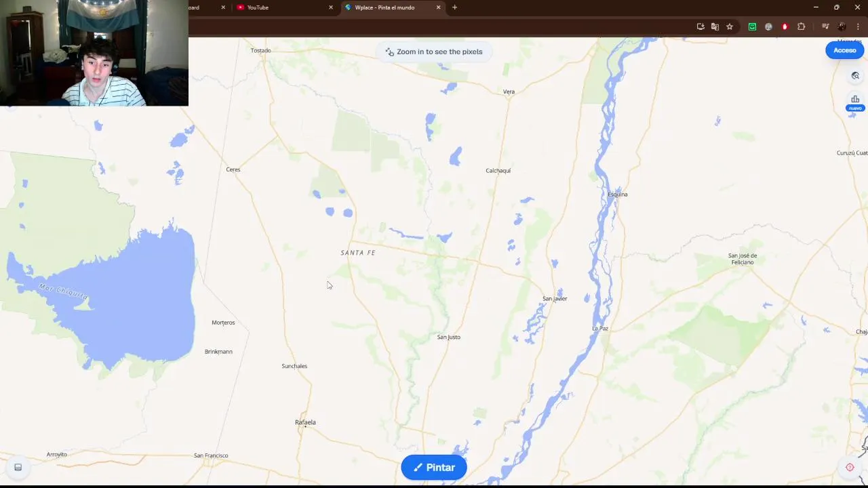Viewport: 868px width, 488px height.
Task: Click the Sunchales city label
Action: click(294, 366)
